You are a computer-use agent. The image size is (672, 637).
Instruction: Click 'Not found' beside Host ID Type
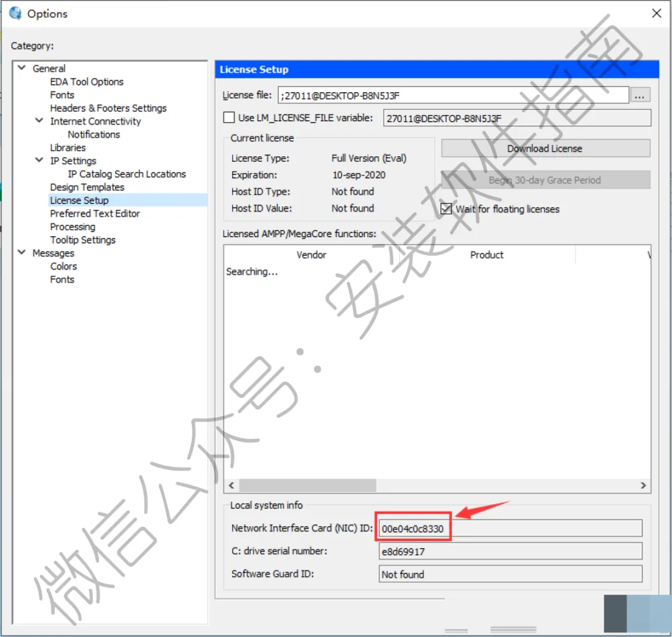(x=353, y=192)
